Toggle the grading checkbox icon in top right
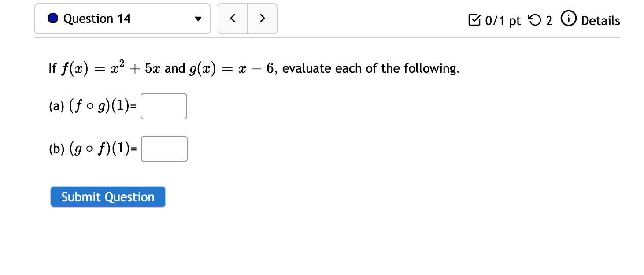This screenshot has width=644, height=275. click(x=475, y=19)
